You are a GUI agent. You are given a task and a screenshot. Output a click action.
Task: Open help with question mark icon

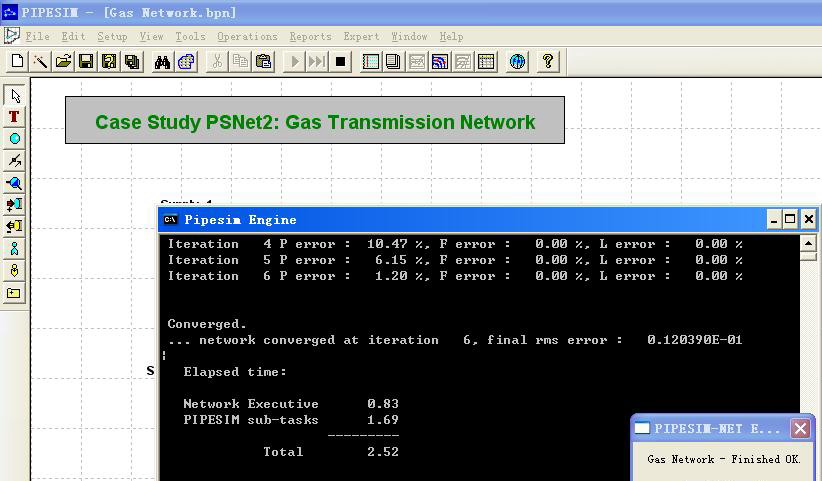[x=548, y=62]
